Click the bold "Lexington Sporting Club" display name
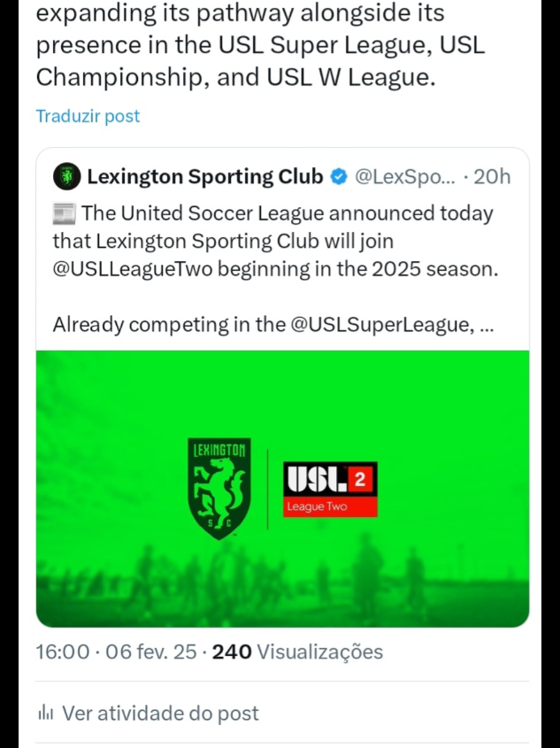 203,176
